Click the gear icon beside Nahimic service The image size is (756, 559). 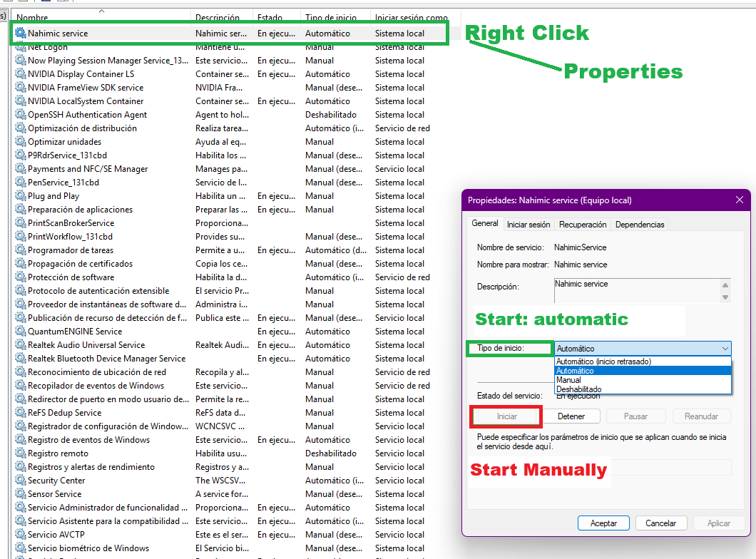tap(21, 34)
